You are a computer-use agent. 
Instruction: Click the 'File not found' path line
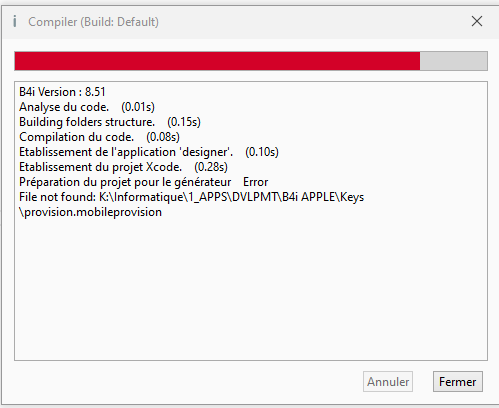tap(192, 197)
